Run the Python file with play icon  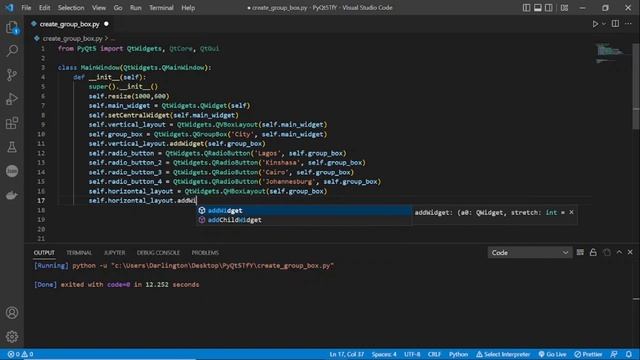(595, 24)
